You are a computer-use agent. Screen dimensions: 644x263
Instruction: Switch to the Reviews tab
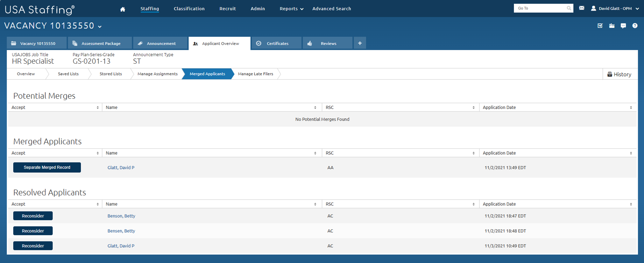point(328,43)
